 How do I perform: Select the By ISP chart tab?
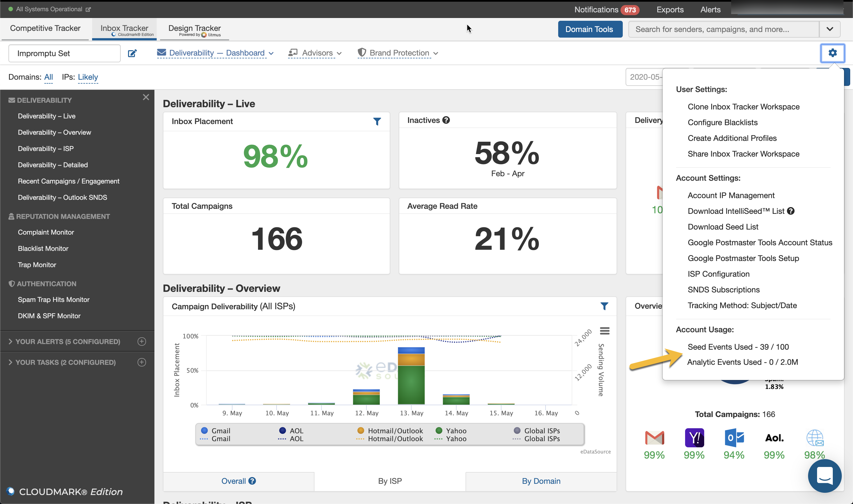(x=390, y=481)
